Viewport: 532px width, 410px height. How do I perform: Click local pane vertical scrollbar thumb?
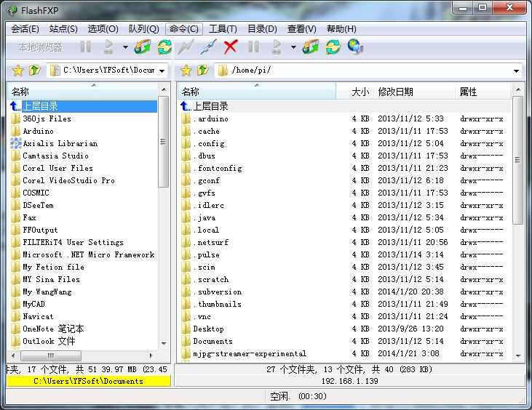(164, 142)
